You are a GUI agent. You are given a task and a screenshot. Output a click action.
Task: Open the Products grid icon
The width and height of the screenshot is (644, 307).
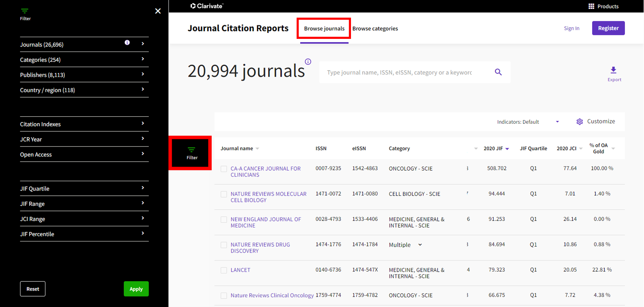591,6
